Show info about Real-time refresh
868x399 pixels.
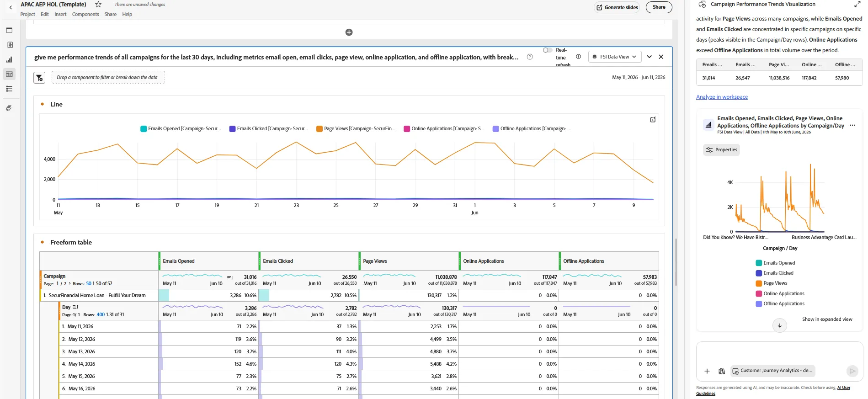tap(578, 57)
